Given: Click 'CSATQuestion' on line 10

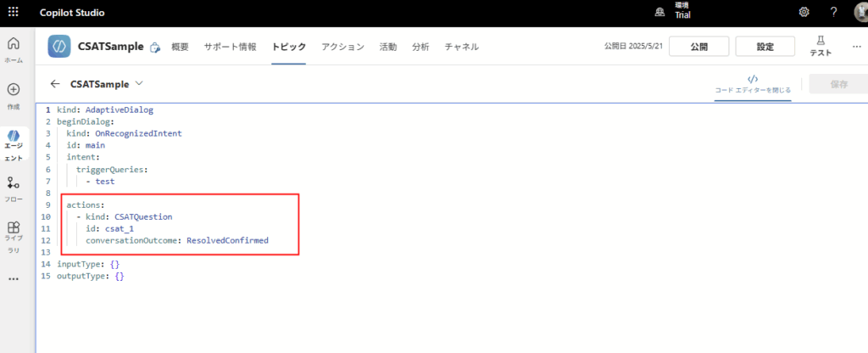Looking at the screenshot, I should (x=143, y=216).
